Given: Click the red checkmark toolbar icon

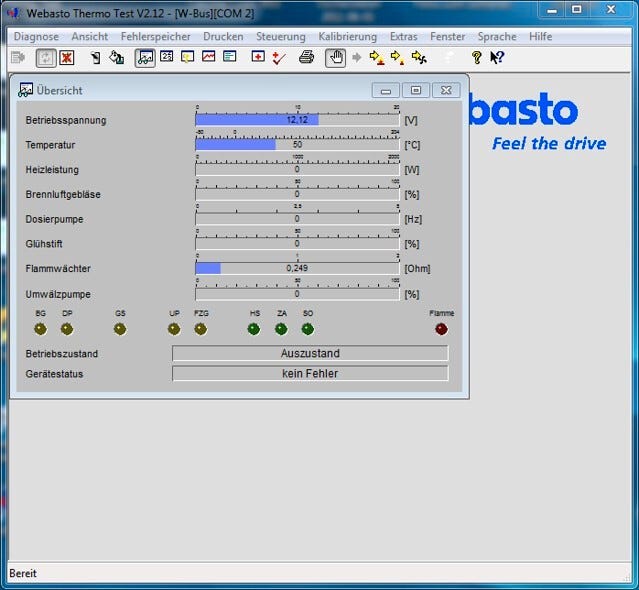Looking at the screenshot, I should coord(279,58).
